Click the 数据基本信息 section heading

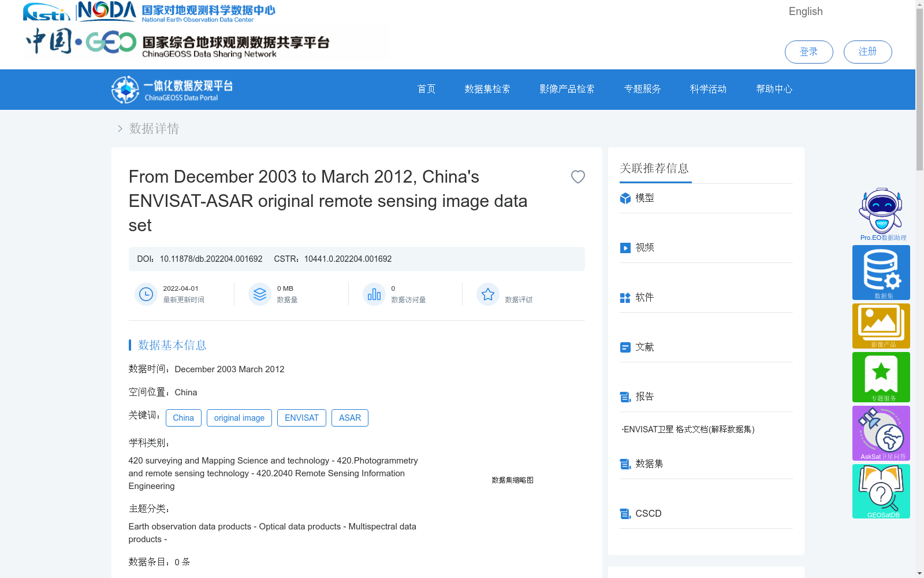click(x=172, y=345)
